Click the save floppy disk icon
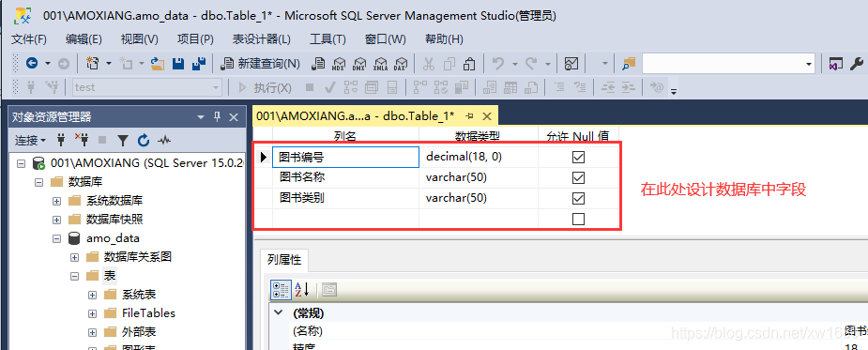The width and height of the screenshot is (868, 350). (x=178, y=64)
